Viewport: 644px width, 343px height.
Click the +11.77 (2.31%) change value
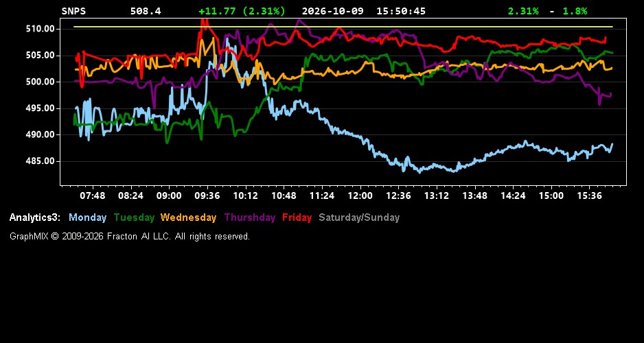(242, 11)
